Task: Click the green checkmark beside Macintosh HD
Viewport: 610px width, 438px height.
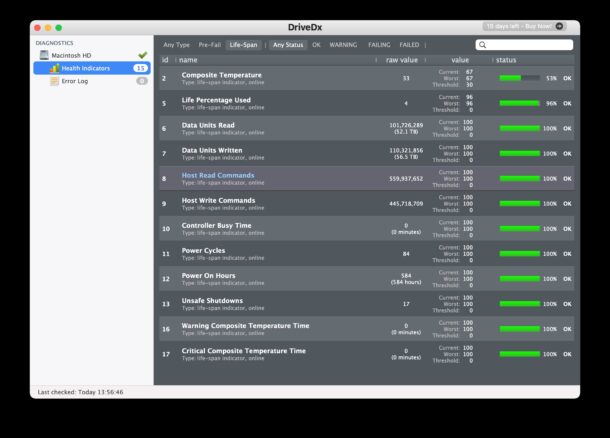Action: (x=143, y=55)
